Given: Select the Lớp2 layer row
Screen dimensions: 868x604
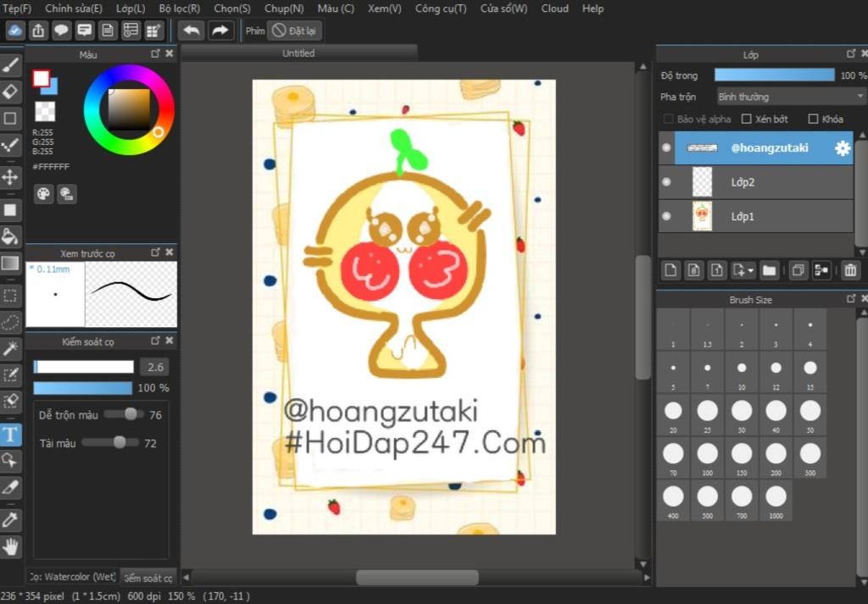Looking at the screenshot, I should pos(755,182).
